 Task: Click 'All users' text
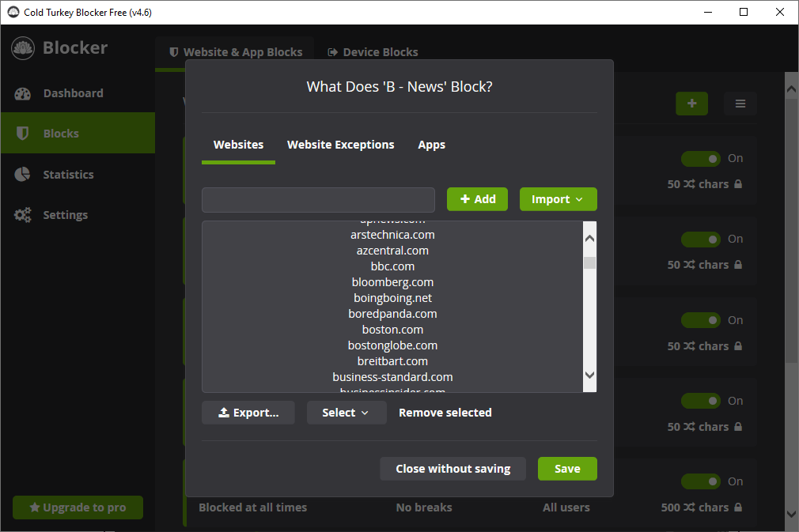tap(566, 507)
